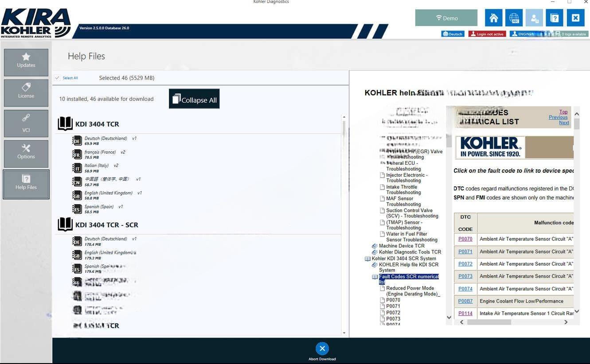
Task: Open the P0070 fault code link
Action: (x=465, y=239)
